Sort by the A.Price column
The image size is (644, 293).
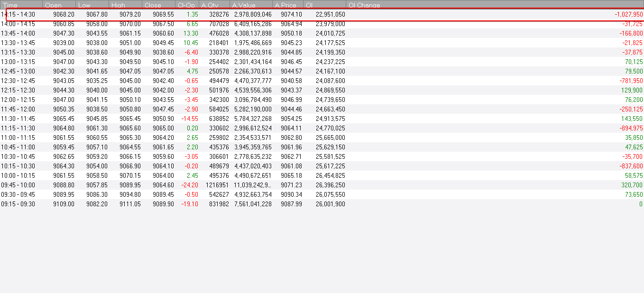click(285, 5)
